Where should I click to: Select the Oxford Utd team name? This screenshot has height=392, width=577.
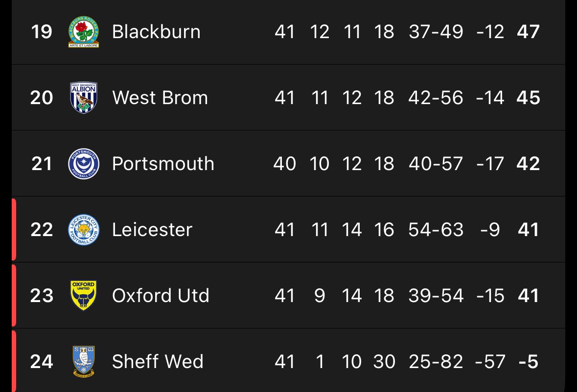click(161, 296)
